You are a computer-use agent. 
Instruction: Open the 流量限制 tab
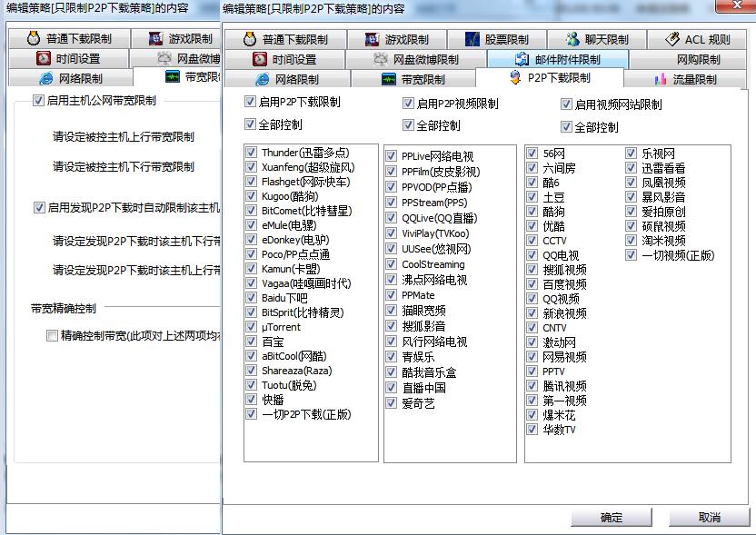pos(684,79)
